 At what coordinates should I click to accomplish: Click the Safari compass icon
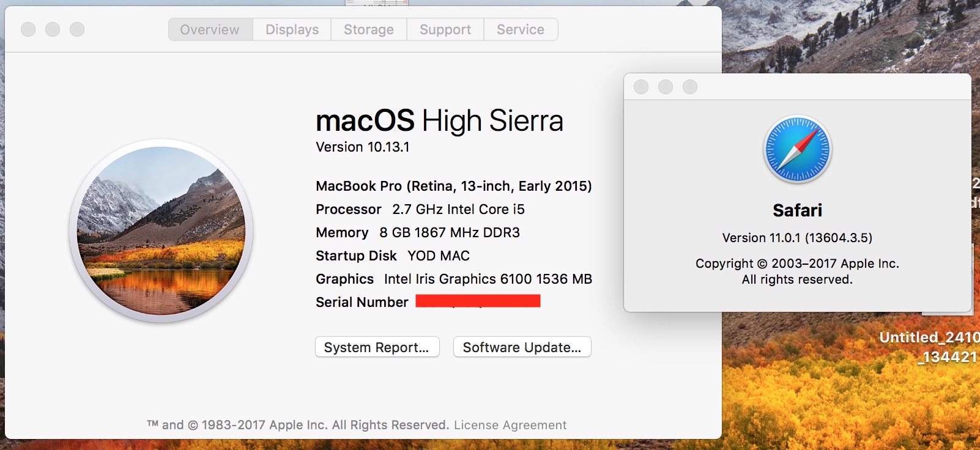point(797,150)
